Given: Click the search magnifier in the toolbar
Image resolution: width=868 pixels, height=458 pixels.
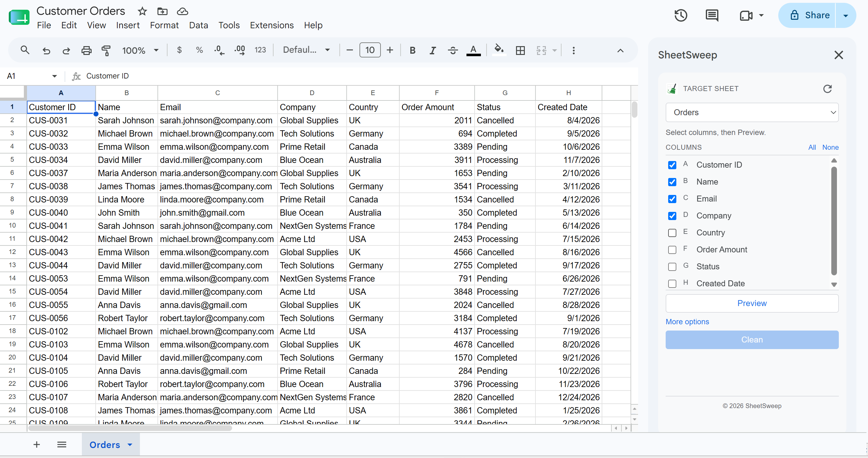Looking at the screenshot, I should click(25, 50).
